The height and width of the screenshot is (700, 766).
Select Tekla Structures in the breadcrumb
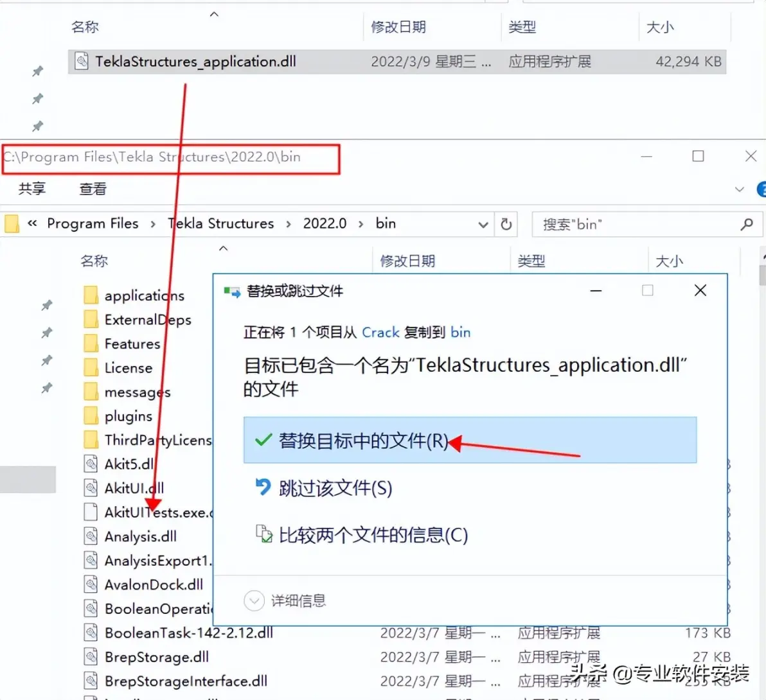tap(221, 223)
